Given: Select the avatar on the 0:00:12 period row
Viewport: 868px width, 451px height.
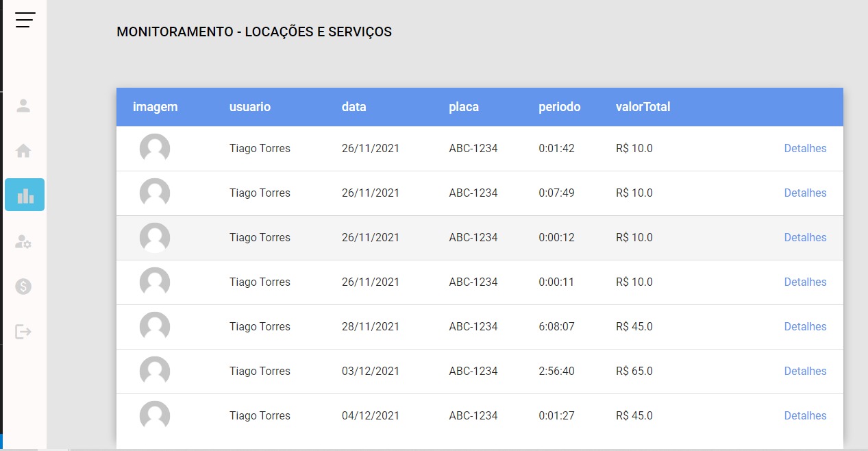Looking at the screenshot, I should pyautogui.click(x=154, y=237).
